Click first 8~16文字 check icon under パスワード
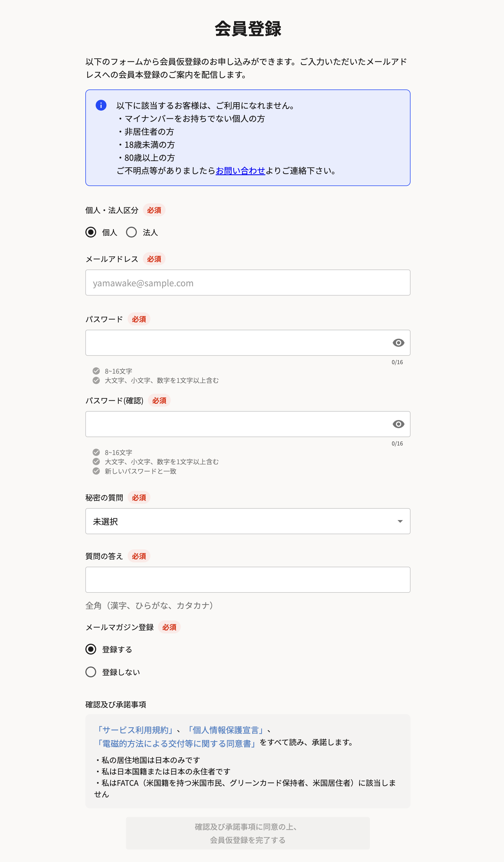504x862 pixels. pos(96,371)
